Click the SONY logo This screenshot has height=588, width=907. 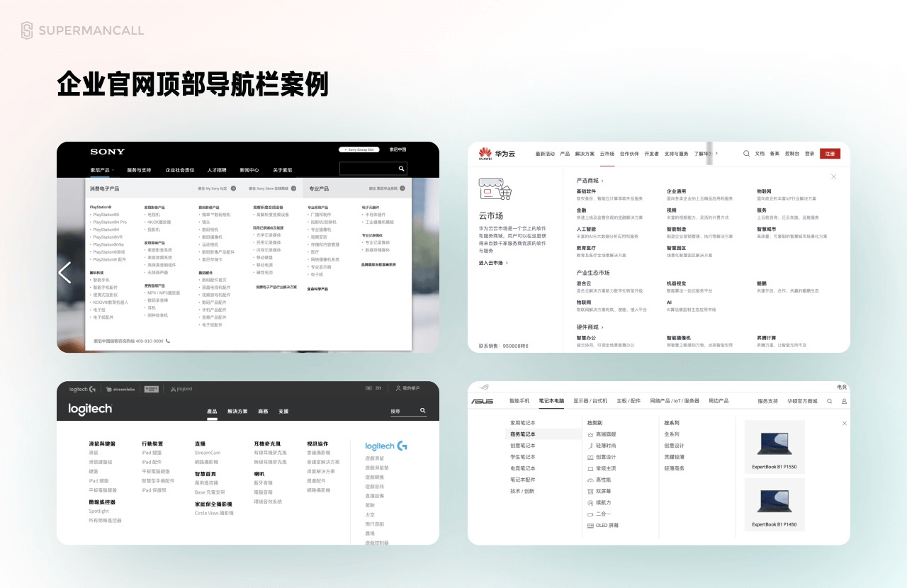click(107, 152)
